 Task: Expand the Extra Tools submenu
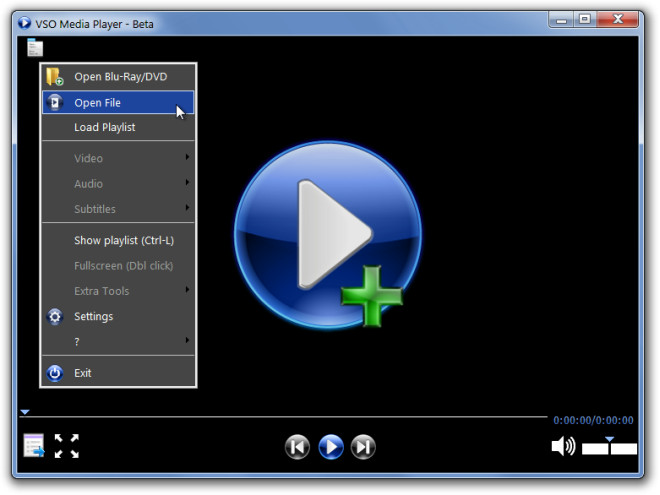pos(118,291)
